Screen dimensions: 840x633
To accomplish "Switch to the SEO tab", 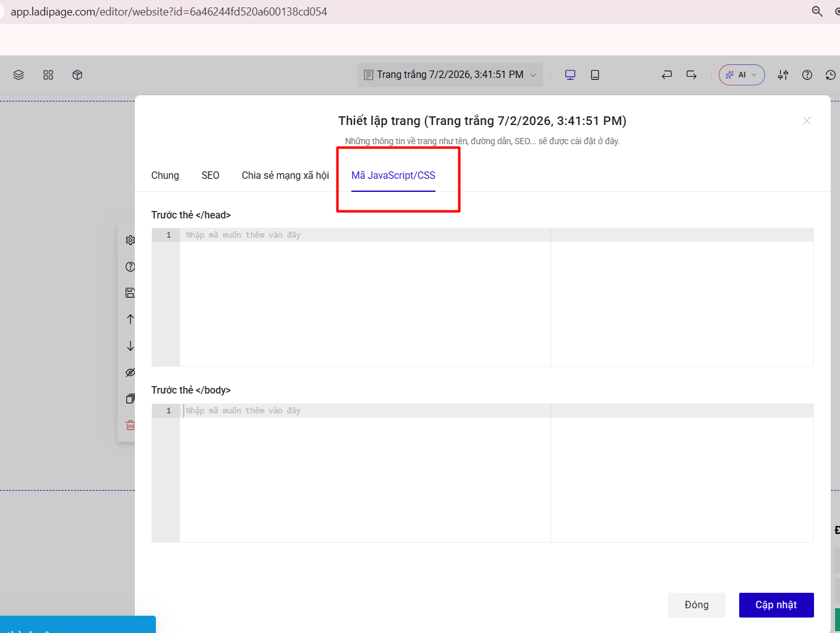I will coord(210,176).
